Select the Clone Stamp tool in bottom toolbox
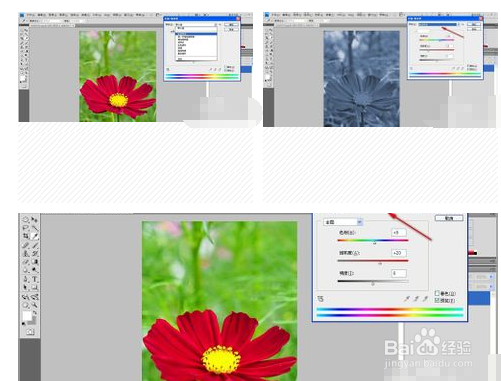This screenshot has width=501, height=381. (x=25, y=254)
